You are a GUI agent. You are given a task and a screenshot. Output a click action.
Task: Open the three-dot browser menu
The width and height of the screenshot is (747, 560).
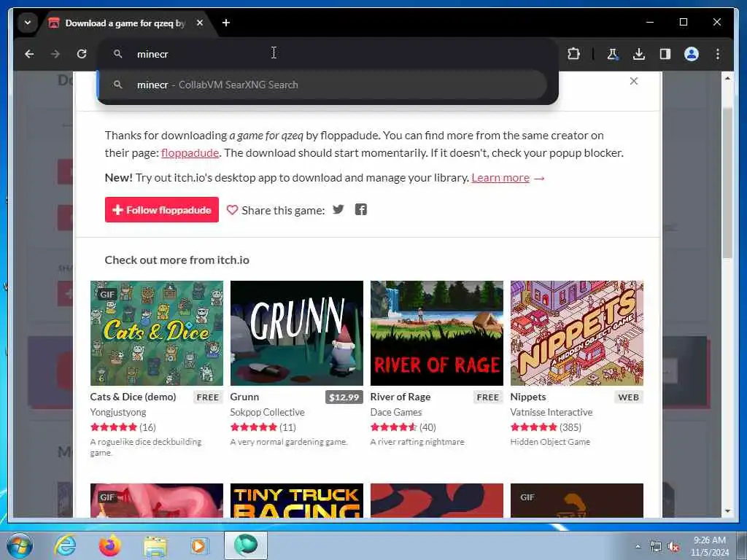point(718,54)
